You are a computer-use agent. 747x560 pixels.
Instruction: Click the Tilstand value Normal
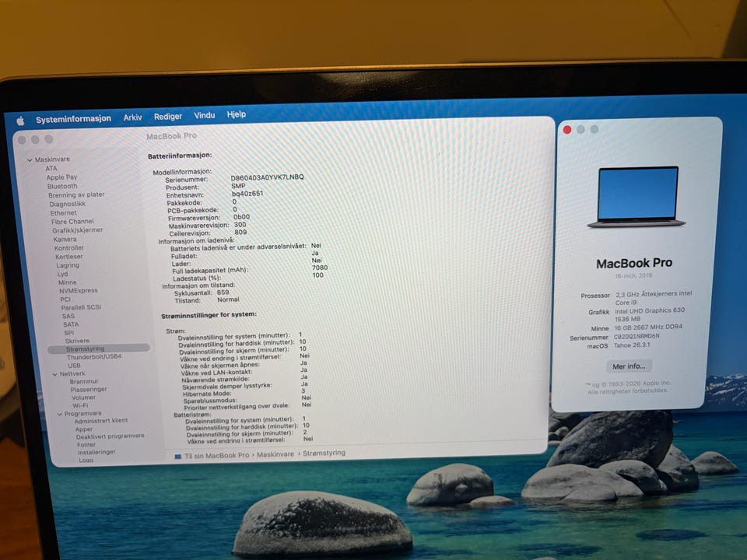228,299
